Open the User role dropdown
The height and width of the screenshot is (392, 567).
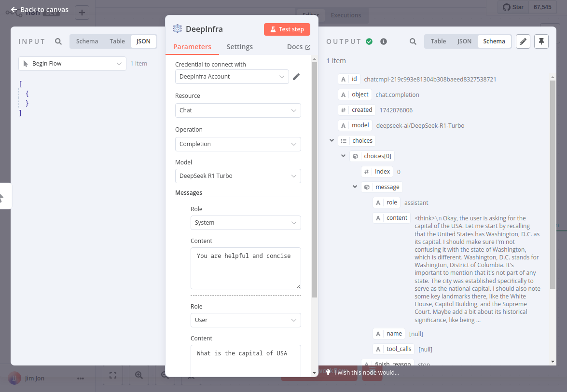[x=246, y=320]
